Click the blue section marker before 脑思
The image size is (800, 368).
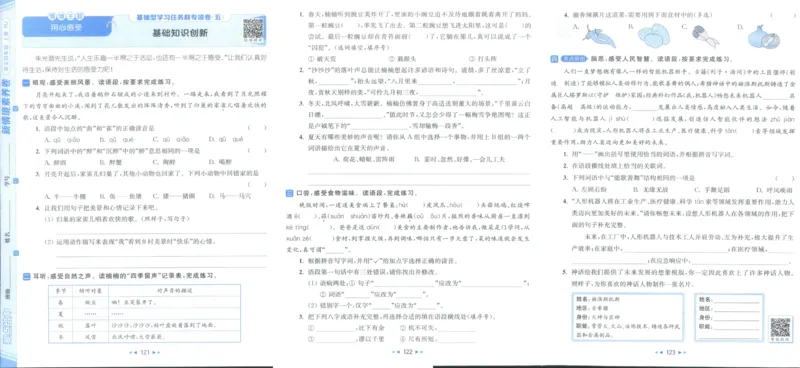[554, 59]
